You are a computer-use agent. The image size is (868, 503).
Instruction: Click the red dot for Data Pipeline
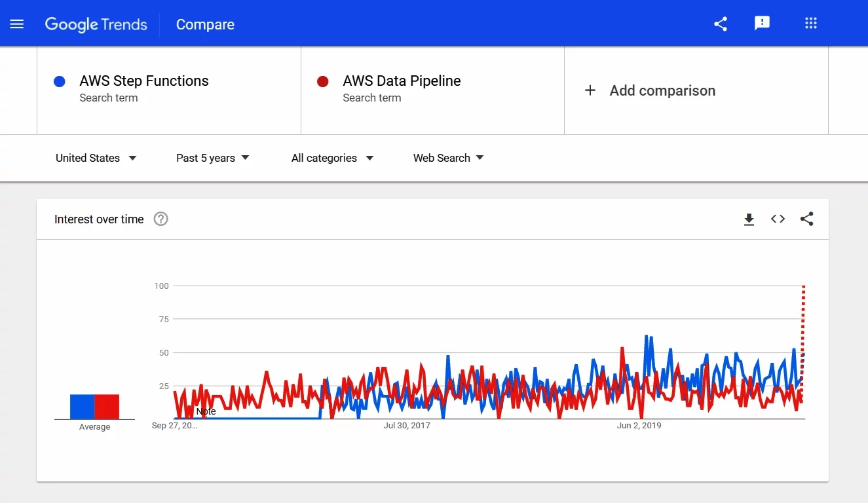click(322, 82)
